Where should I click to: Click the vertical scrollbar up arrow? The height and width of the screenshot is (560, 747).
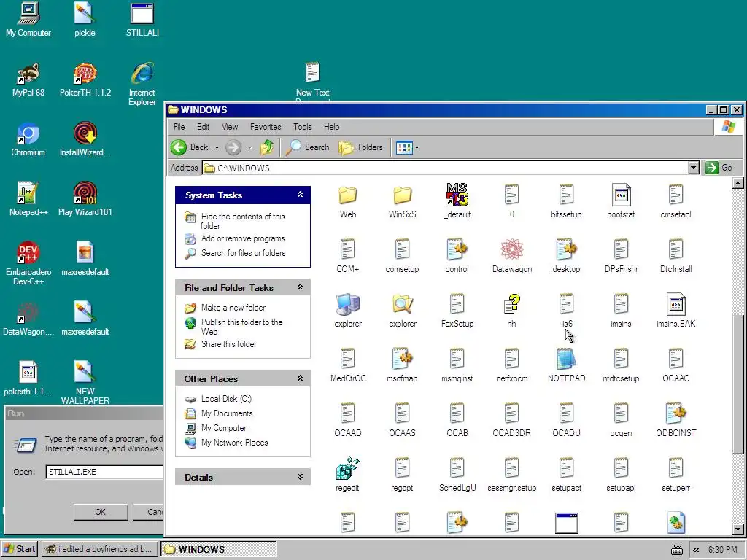pyautogui.click(x=738, y=183)
